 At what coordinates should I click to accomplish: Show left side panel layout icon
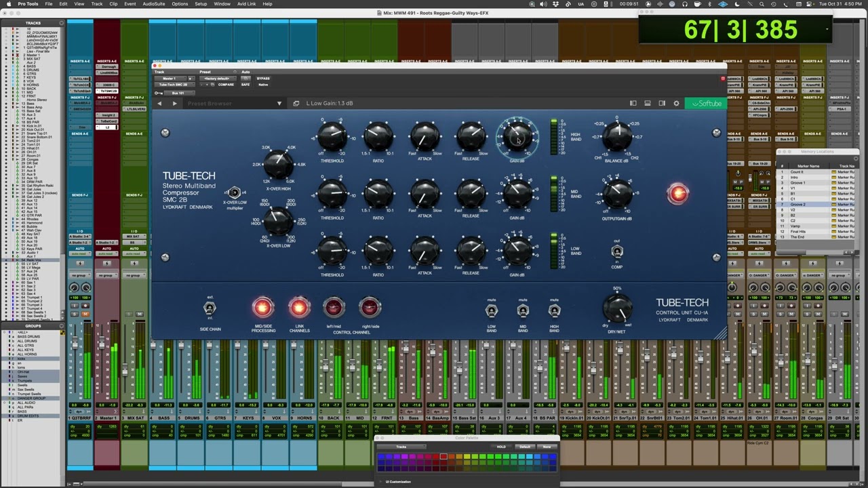(x=633, y=103)
